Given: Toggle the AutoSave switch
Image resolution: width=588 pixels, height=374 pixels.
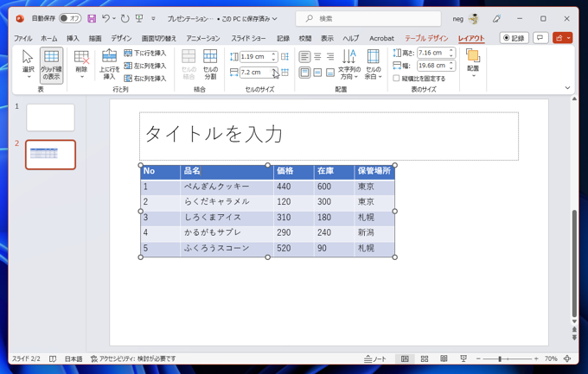Looking at the screenshot, I should (70, 18).
